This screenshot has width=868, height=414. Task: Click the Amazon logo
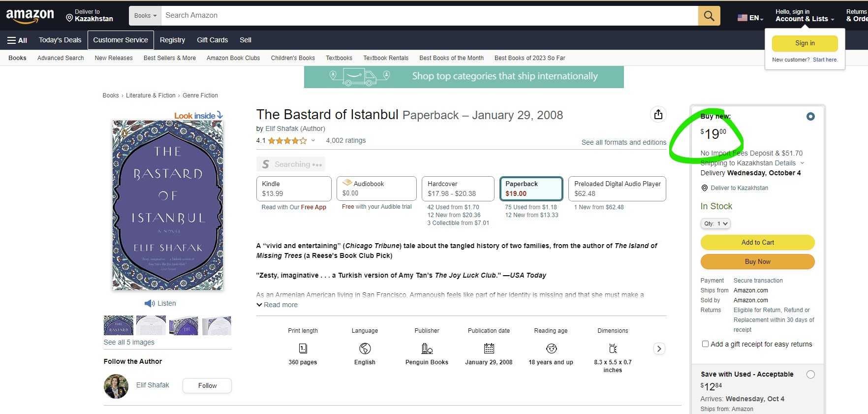tap(30, 16)
